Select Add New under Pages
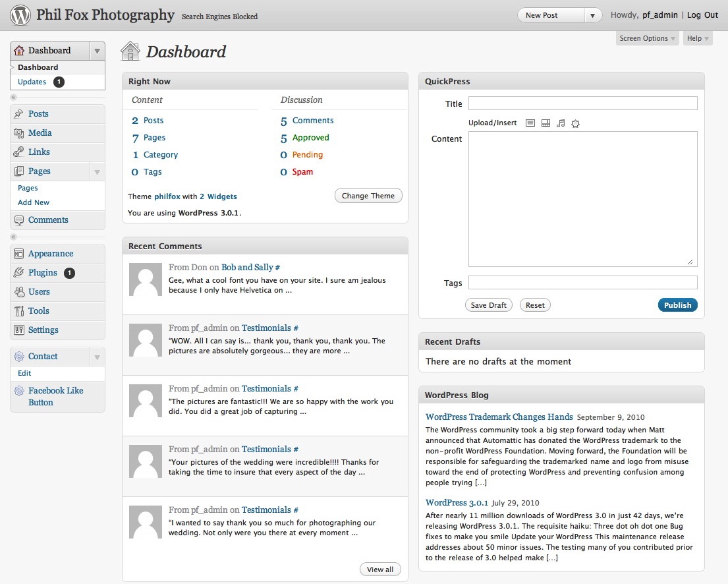The height and width of the screenshot is (584, 728). [x=34, y=202]
